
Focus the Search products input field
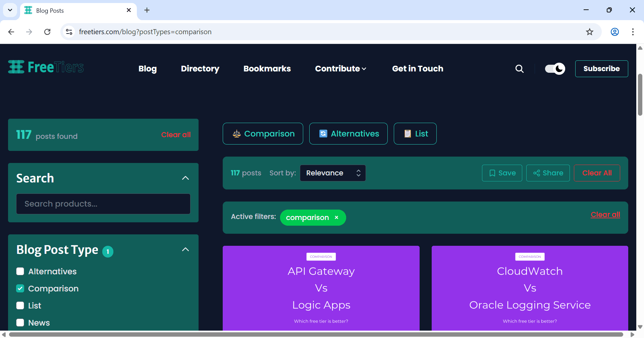pyautogui.click(x=103, y=204)
